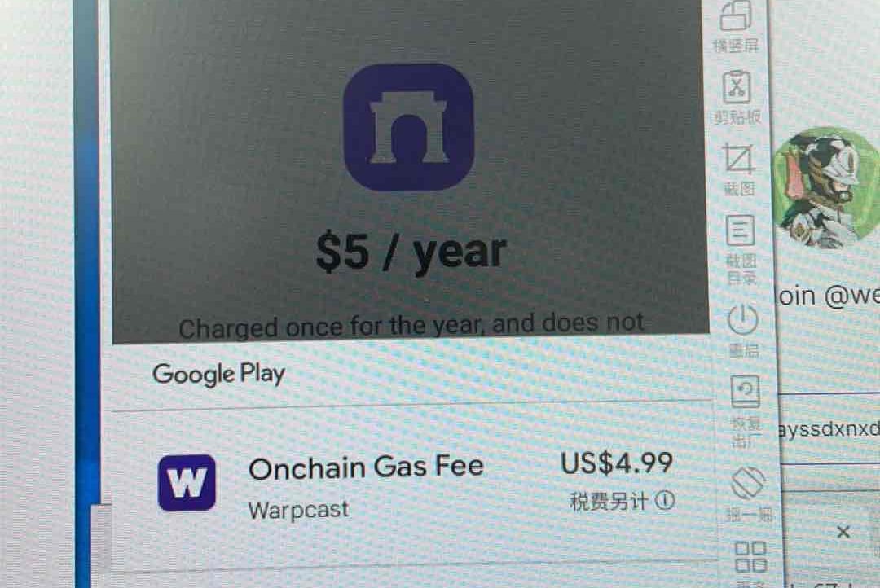The width and height of the screenshot is (880, 588).
Task: Restart the device via 重启 icon
Action: tap(743, 330)
